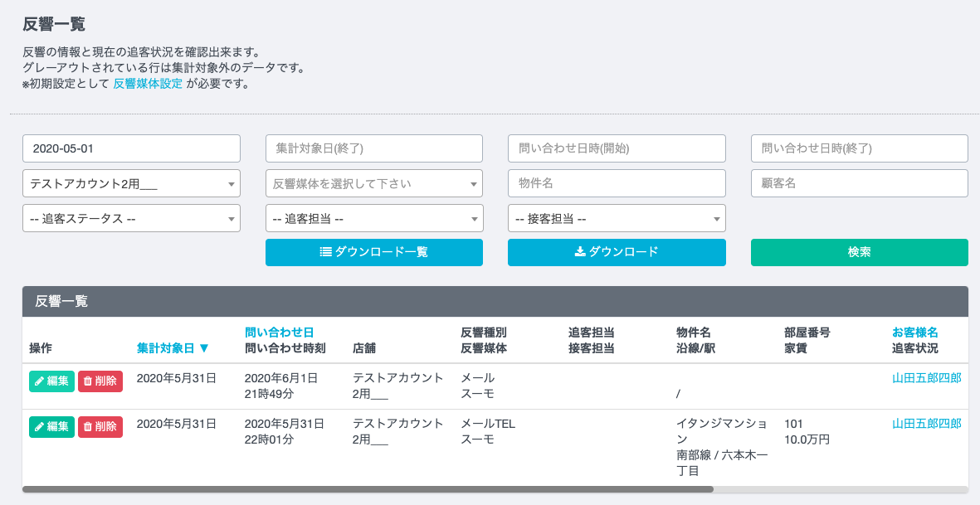
Task: Select the room number 101 cell
Action: [793, 424]
